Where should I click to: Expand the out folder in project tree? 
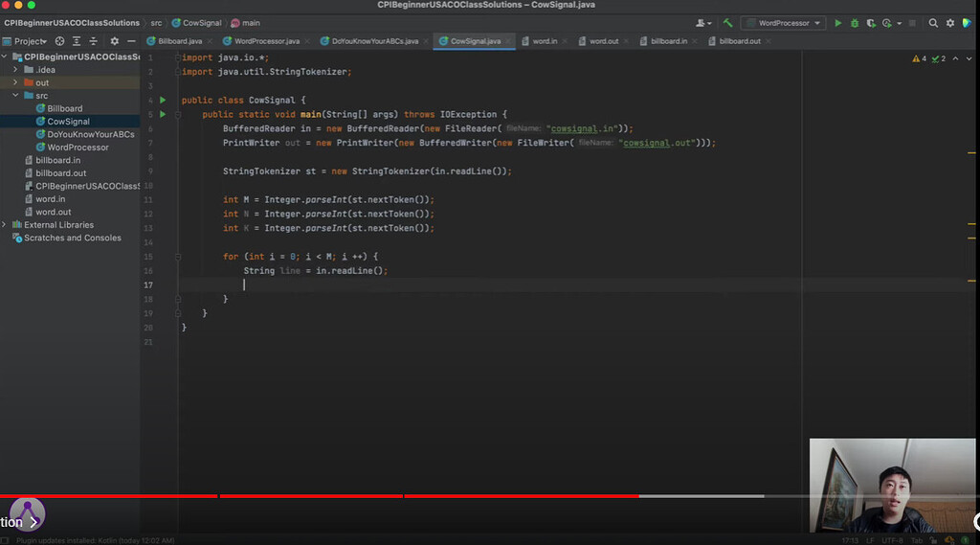(x=15, y=82)
